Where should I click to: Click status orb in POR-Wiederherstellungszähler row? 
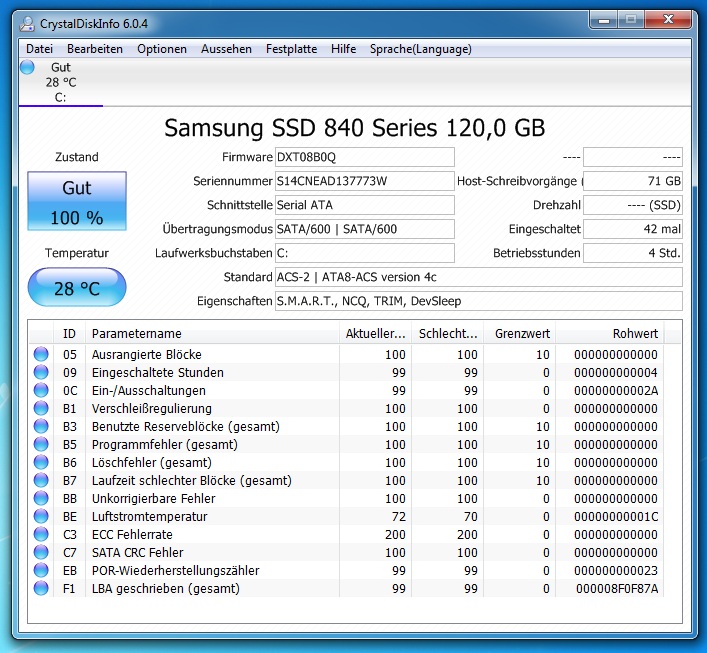point(41,570)
